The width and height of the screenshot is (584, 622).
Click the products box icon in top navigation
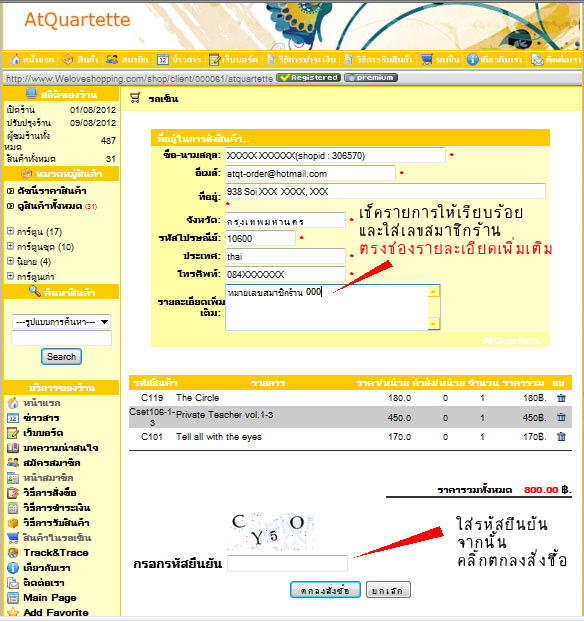(68, 60)
